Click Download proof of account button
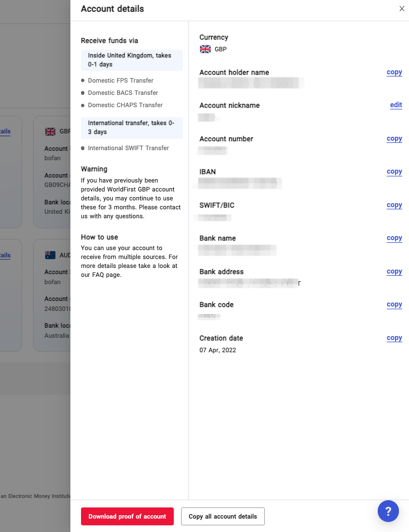The width and height of the screenshot is (409, 532). click(127, 516)
